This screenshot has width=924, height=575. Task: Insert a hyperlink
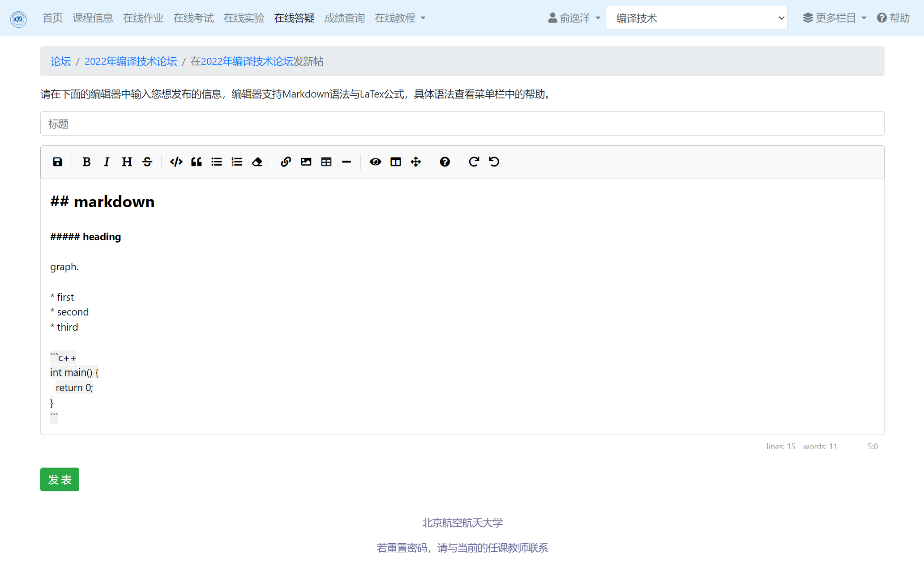286,162
